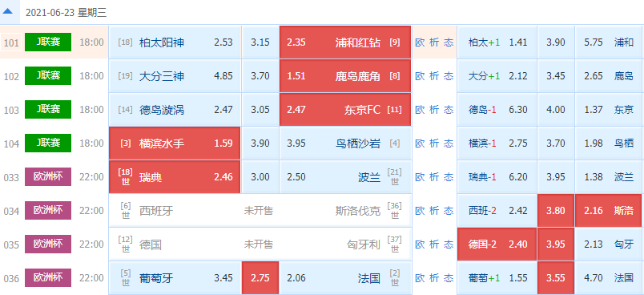The width and height of the screenshot is (644, 295).
Task: Toggle away win 1.51 for 鹿岛鹿角
Action: point(345,76)
